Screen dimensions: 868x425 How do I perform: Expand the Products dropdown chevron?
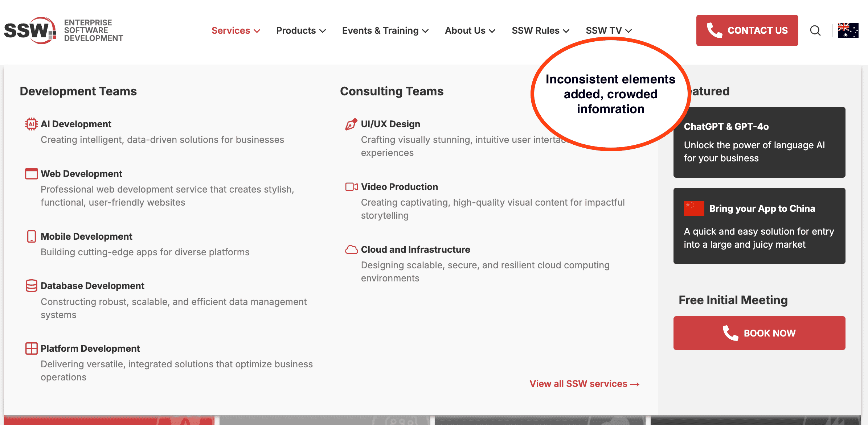(322, 31)
